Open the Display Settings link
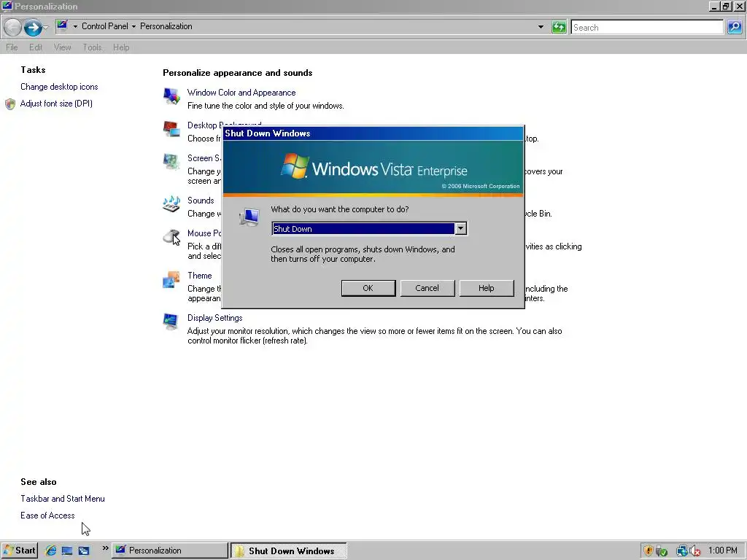747x560 pixels. pos(214,318)
